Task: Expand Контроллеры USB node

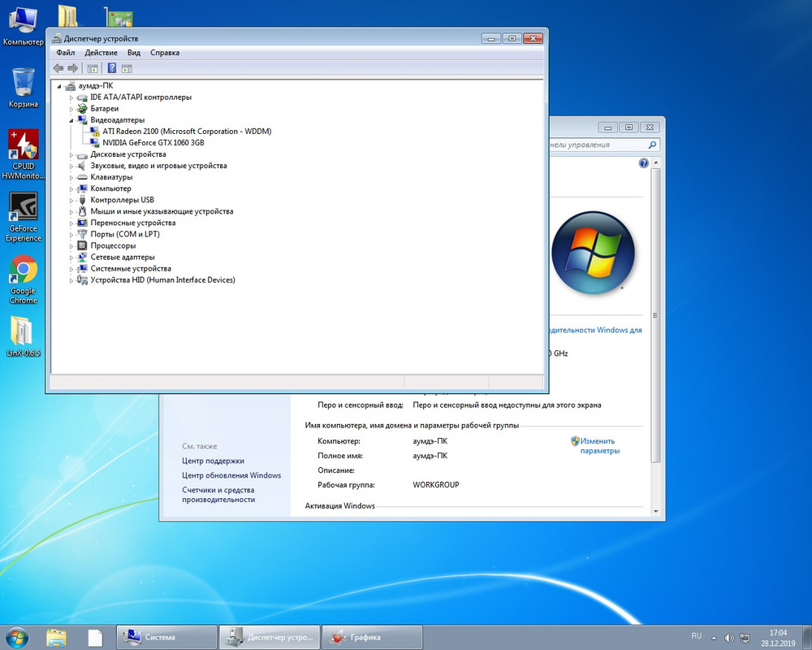Action: 71,200
